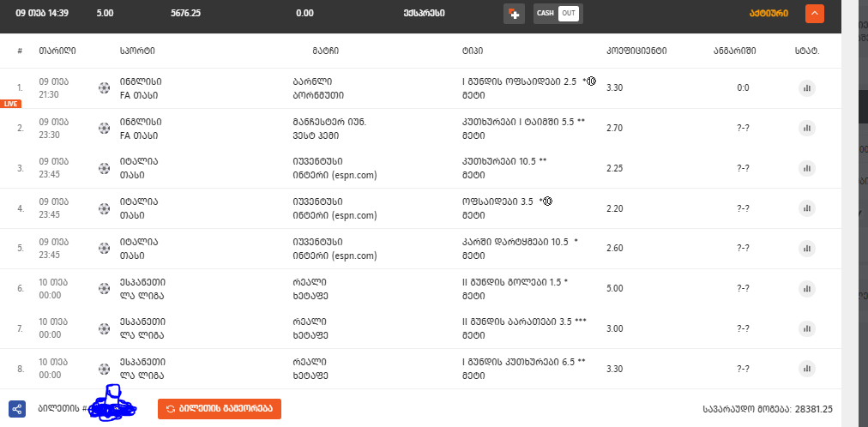Click კუთხურები I ტაიმში 5.5 bet type

(524, 122)
